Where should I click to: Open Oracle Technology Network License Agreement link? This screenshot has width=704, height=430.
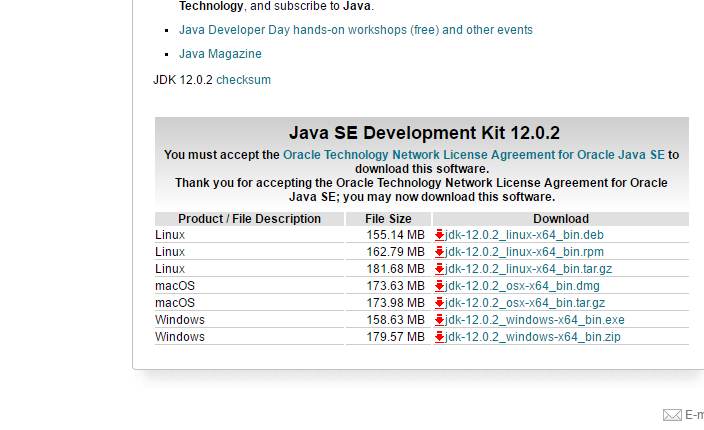(x=474, y=155)
